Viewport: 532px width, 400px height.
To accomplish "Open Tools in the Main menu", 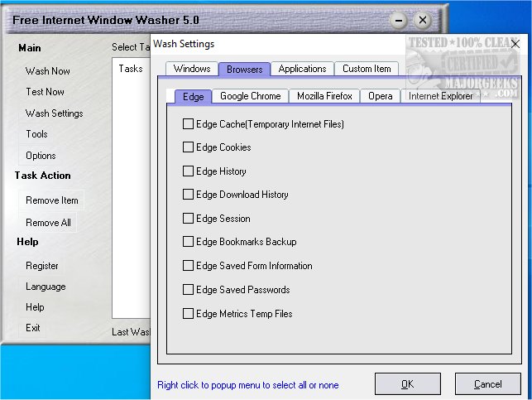I will coord(36,134).
